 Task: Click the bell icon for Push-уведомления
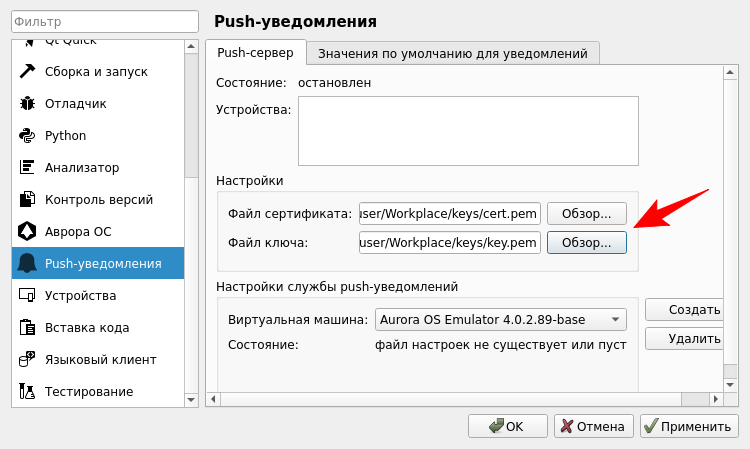point(27,264)
